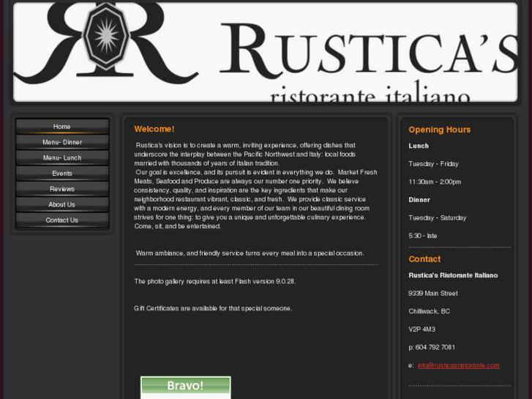Select the Tuesday - Friday text
The image size is (532, 399).
click(x=434, y=164)
